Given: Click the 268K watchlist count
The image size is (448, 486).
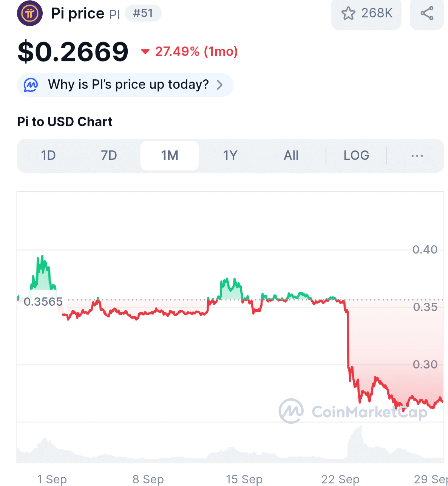Looking at the screenshot, I should (377, 14).
